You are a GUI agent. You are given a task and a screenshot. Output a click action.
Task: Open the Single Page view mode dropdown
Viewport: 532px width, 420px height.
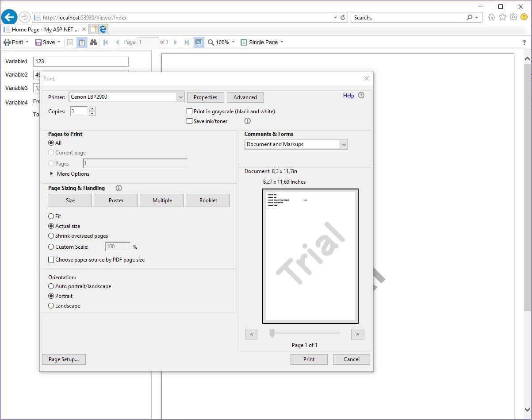(262, 42)
